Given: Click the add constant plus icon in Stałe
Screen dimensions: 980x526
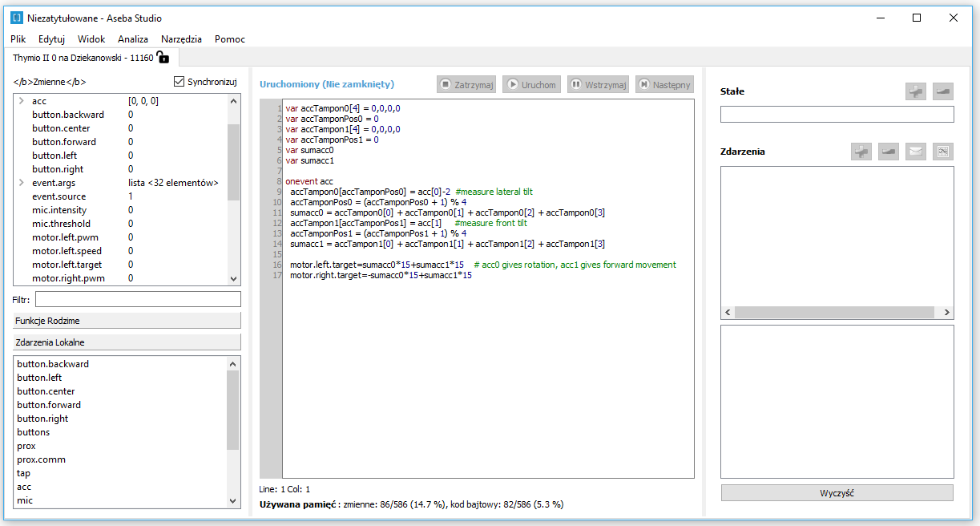Looking at the screenshot, I should [916, 91].
